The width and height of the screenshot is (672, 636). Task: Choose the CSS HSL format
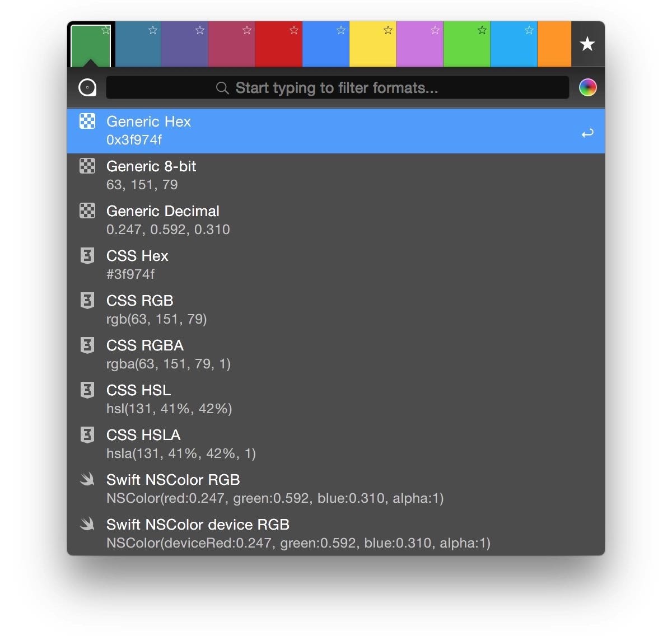pyautogui.click(x=336, y=400)
